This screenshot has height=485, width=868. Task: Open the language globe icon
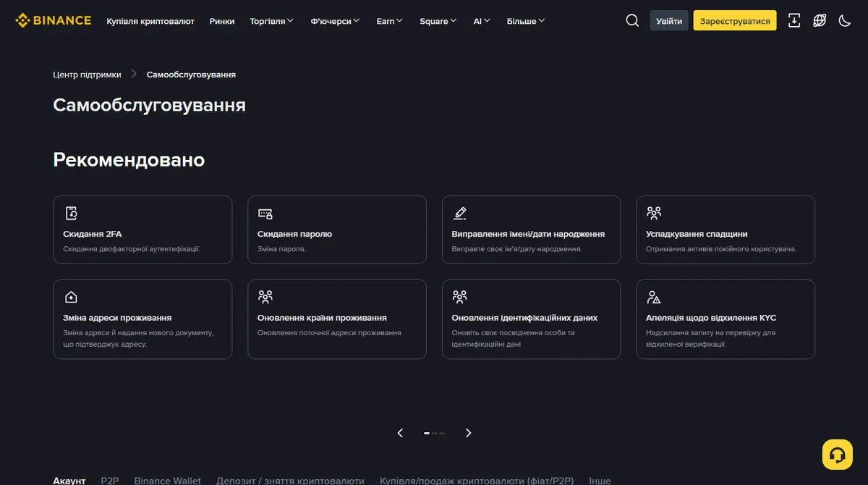pyautogui.click(x=820, y=20)
